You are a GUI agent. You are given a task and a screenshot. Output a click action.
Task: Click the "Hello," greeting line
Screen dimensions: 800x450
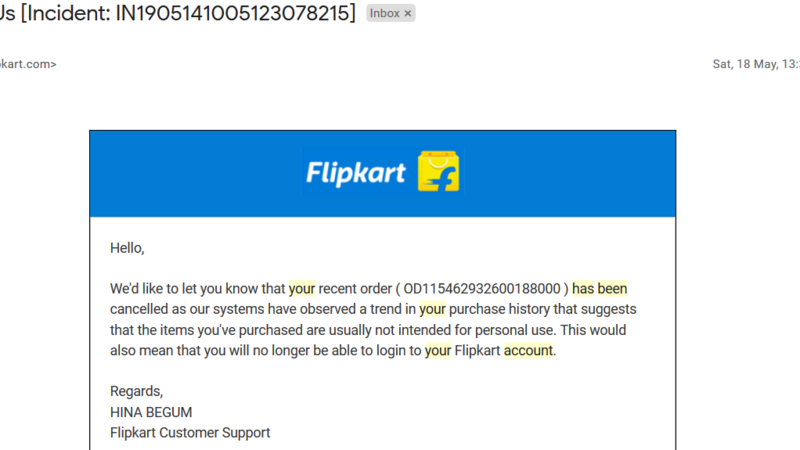tap(127, 248)
